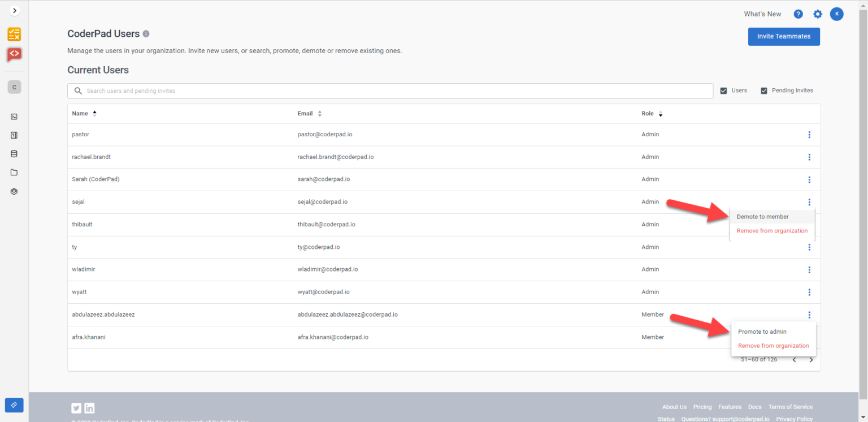
Task: Expand the collapsed sidebar with the chevron
Action: (14, 10)
